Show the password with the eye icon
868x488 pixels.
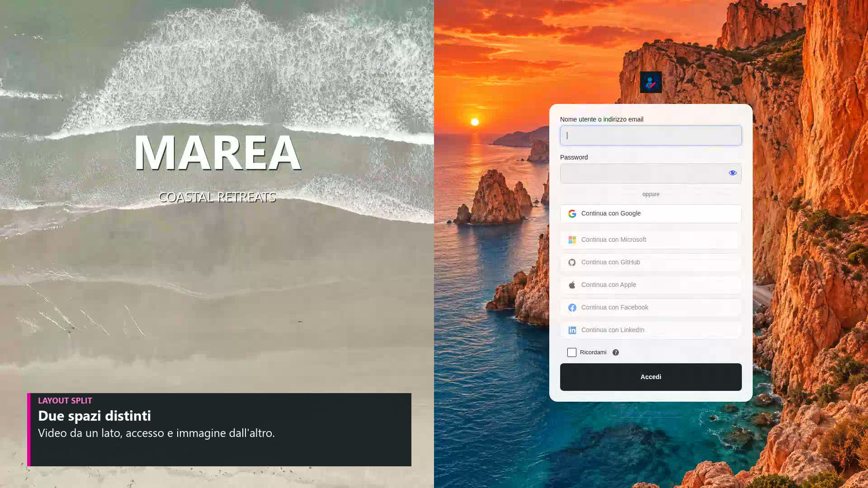click(x=732, y=173)
